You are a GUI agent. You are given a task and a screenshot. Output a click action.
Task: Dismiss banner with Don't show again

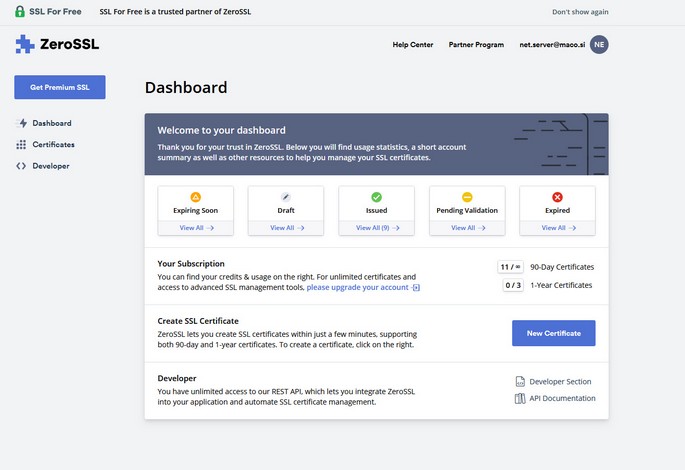pyautogui.click(x=608, y=12)
